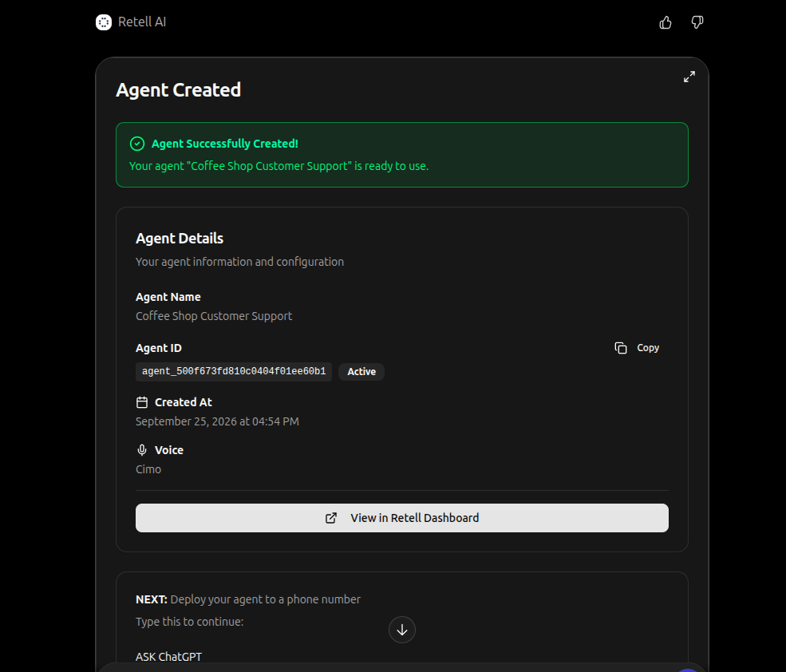The height and width of the screenshot is (672, 786).
Task: Give a thumbs up rating
Action: pos(666,22)
